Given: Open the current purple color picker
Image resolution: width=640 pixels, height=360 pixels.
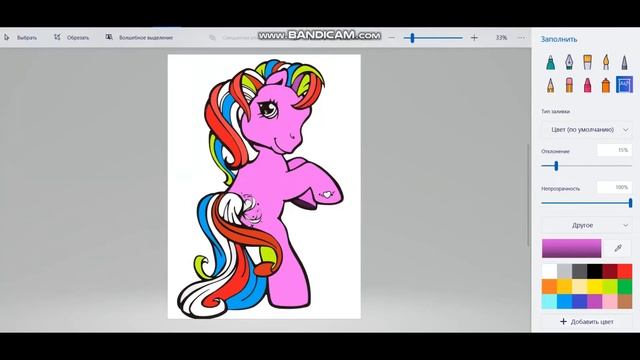Looking at the screenshot, I should (x=571, y=248).
